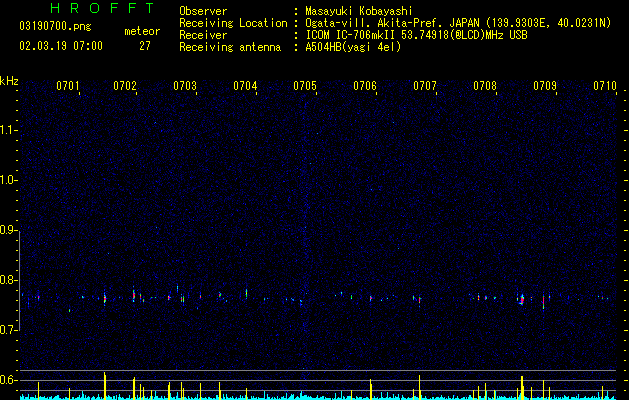Image resolution: width=629 pixels, height=400 pixels.
Task: Click the 'Receiving antenna' label
Action: coord(230,47)
